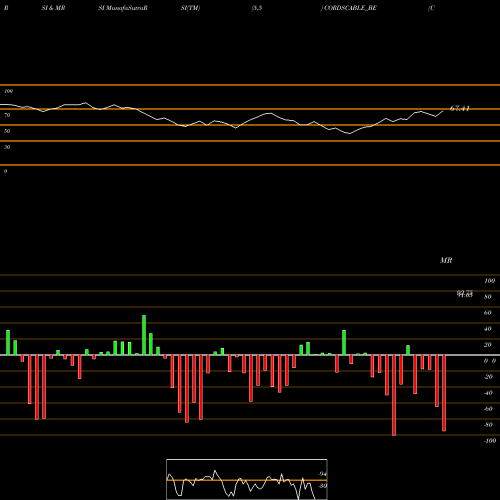Click the tallest green MR histogram bar

click(x=144, y=335)
